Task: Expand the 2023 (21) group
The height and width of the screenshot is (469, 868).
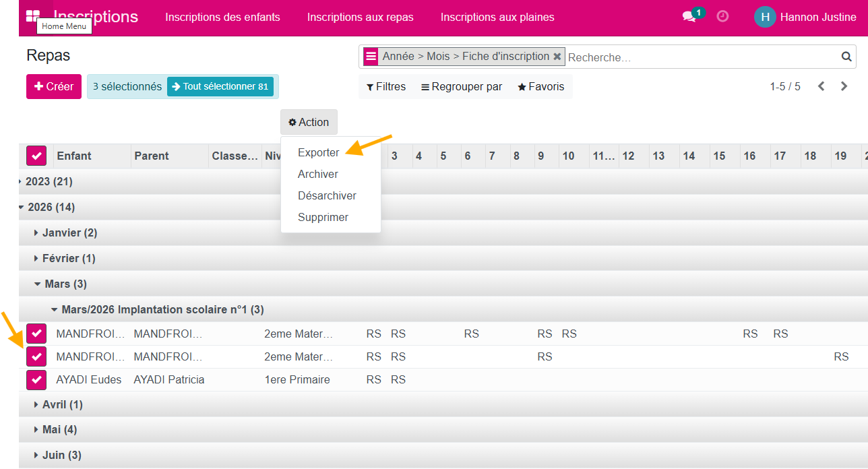Action: [x=46, y=181]
